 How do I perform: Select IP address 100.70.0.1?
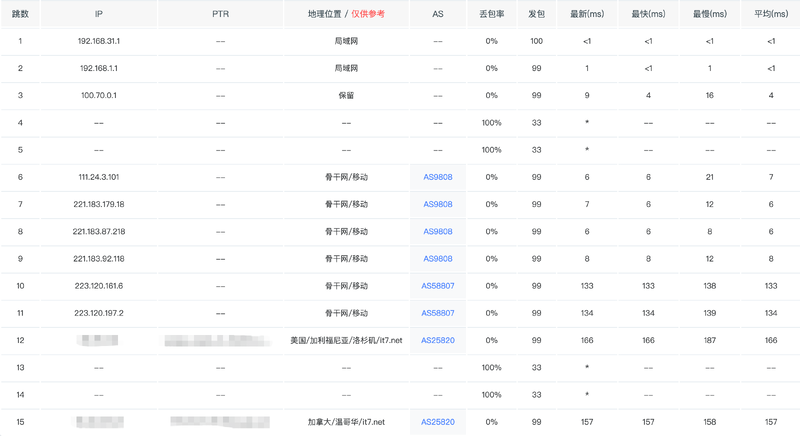point(98,95)
